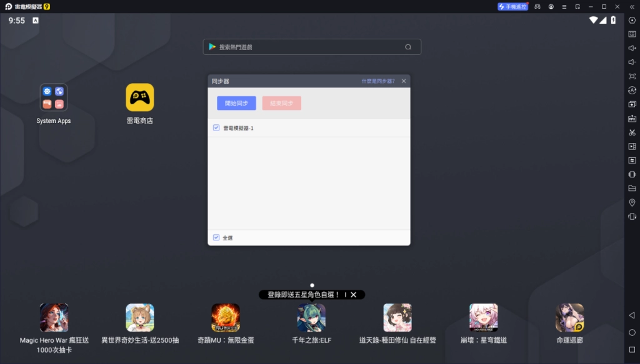Click the 手機遙控 phone remote button
This screenshot has height=364, width=640.
pyautogui.click(x=512, y=6)
